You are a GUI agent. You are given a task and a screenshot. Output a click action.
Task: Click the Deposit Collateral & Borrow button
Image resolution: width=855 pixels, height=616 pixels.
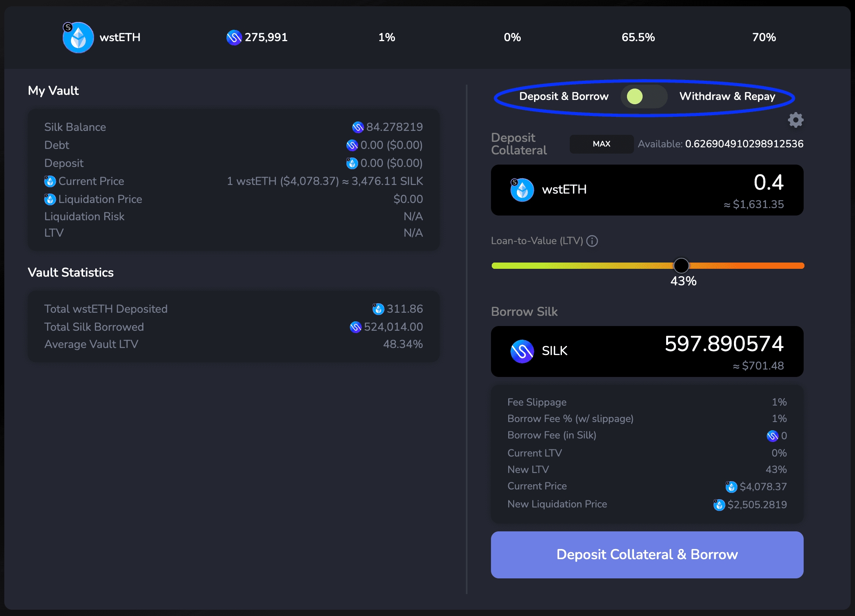point(647,554)
